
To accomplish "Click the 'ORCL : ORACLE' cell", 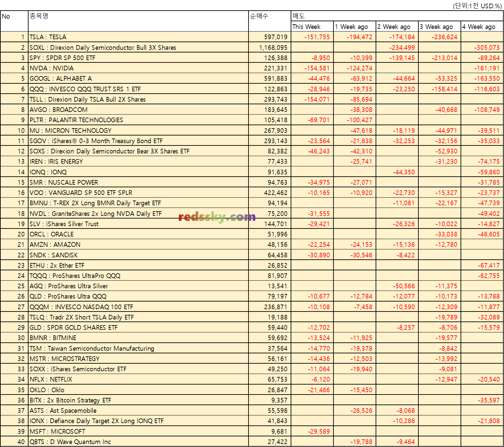I will tap(138, 234).
